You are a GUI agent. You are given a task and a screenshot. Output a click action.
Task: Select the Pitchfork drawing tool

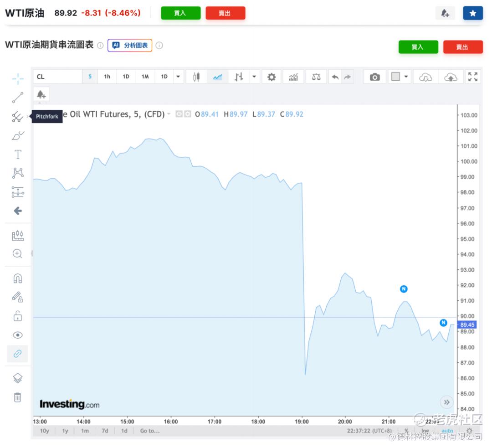[18, 117]
